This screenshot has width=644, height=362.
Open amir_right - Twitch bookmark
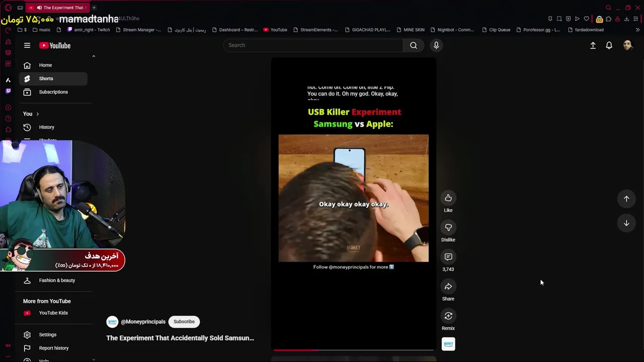(x=89, y=30)
